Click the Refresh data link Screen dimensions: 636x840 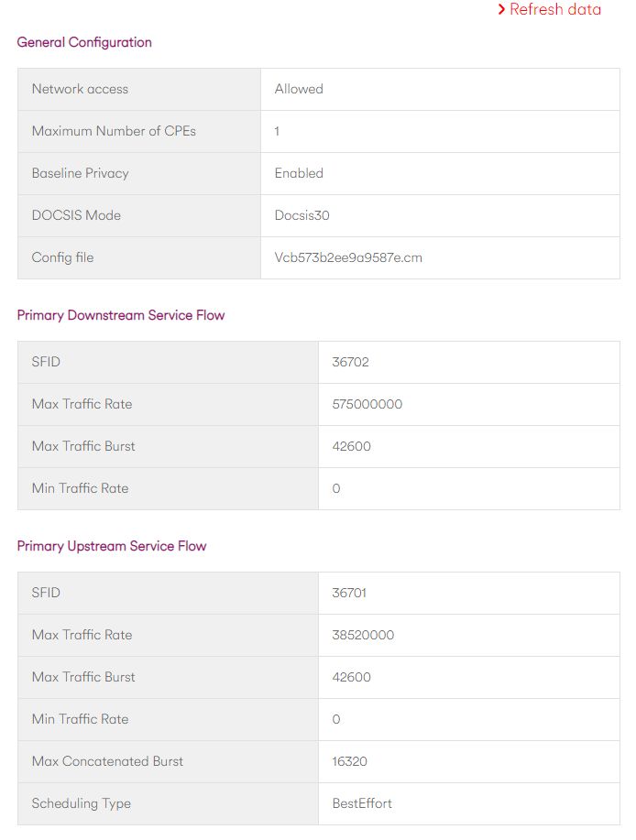pyautogui.click(x=549, y=9)
